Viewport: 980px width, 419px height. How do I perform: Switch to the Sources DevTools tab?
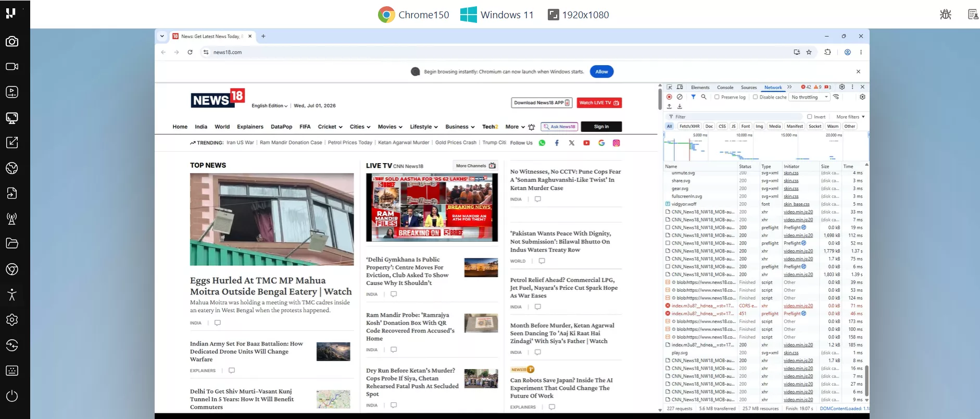coord(749,88)
